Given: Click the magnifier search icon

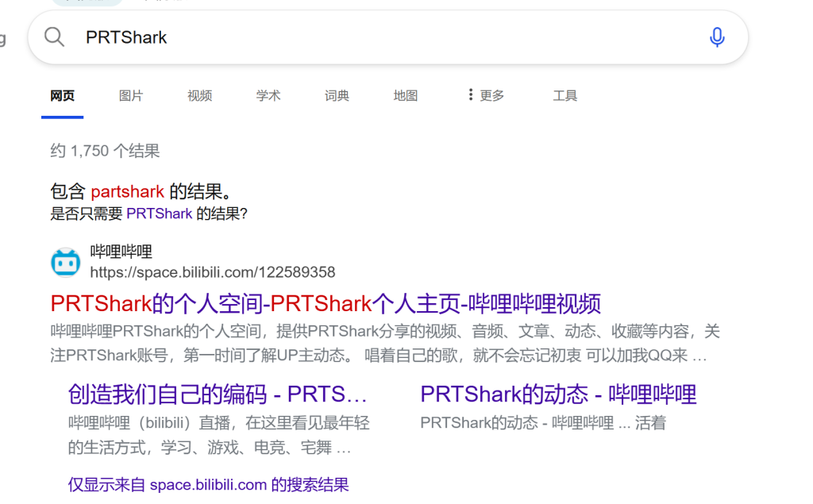Looking at the screenshot, I should [54, 37].
